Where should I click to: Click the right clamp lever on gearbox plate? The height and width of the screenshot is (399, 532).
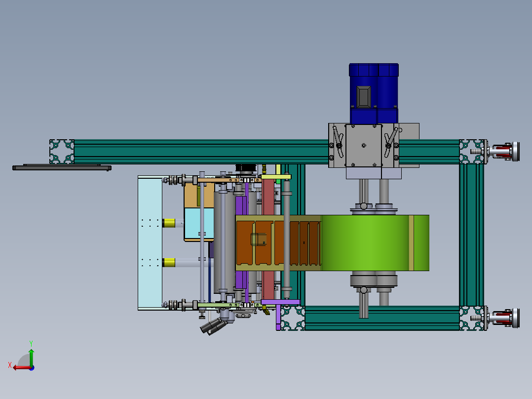(x=390, y=142)
